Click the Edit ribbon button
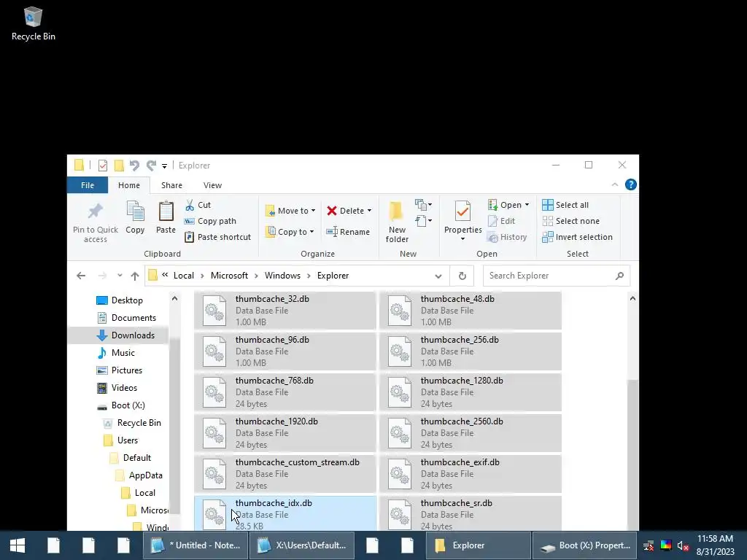Image resolution: width=747 pixels, height=560 pixels. pos(501,221)
